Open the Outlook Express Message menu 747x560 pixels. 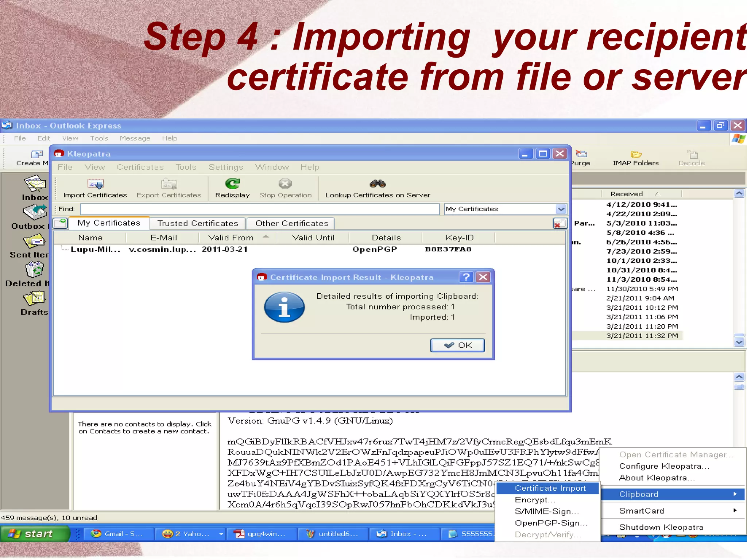(135, 138)
